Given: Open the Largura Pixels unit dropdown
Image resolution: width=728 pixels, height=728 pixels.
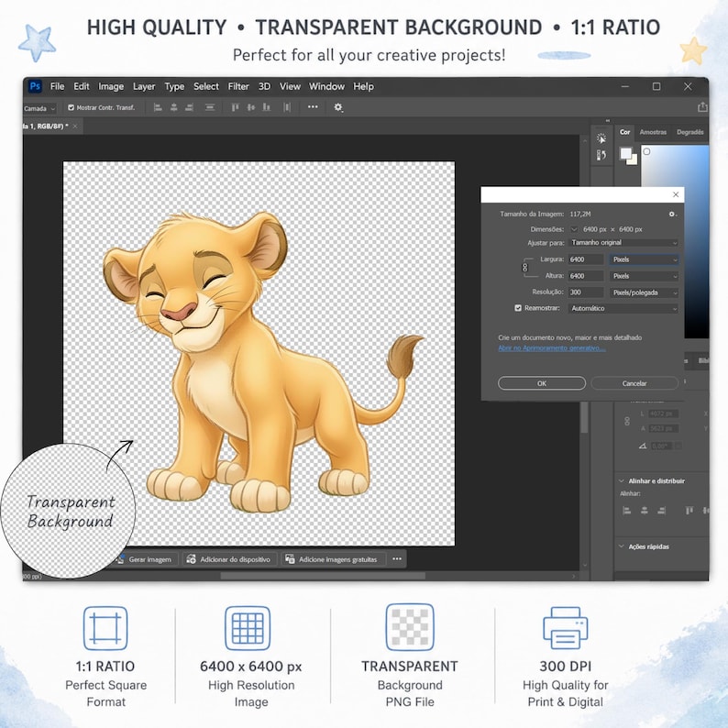Looking at the screenshot, I should click(x=644, y=259).
